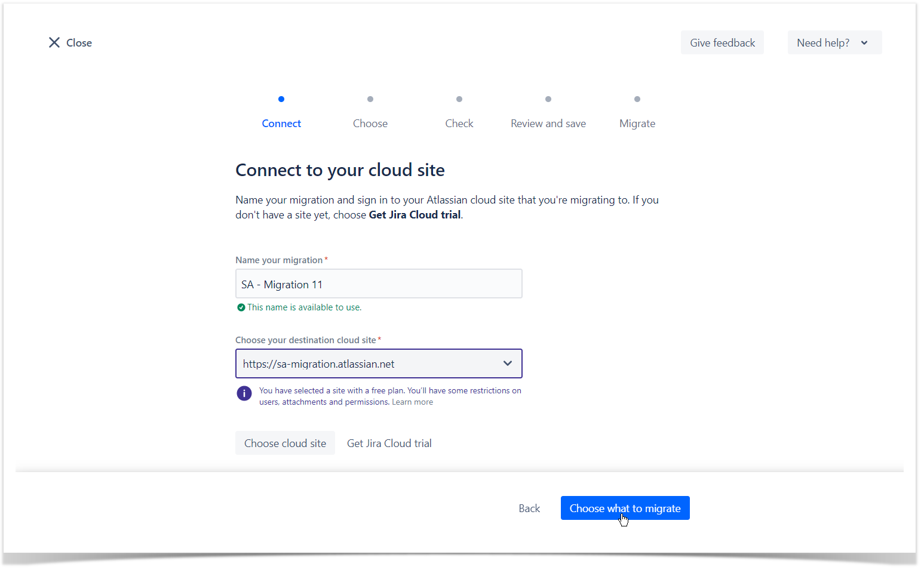Click the Choose cloud site button
Screen dimensions: 924x570
[285, 443]
